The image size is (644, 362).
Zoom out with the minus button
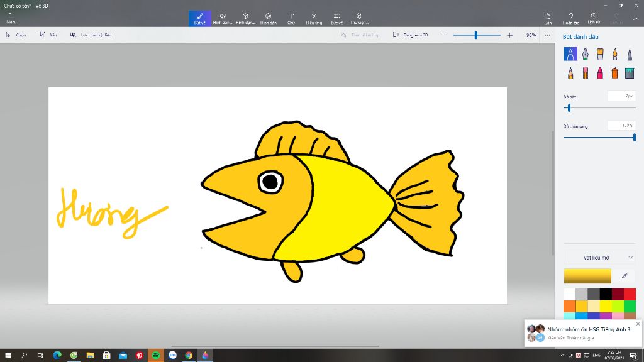[x=443, y=35]
